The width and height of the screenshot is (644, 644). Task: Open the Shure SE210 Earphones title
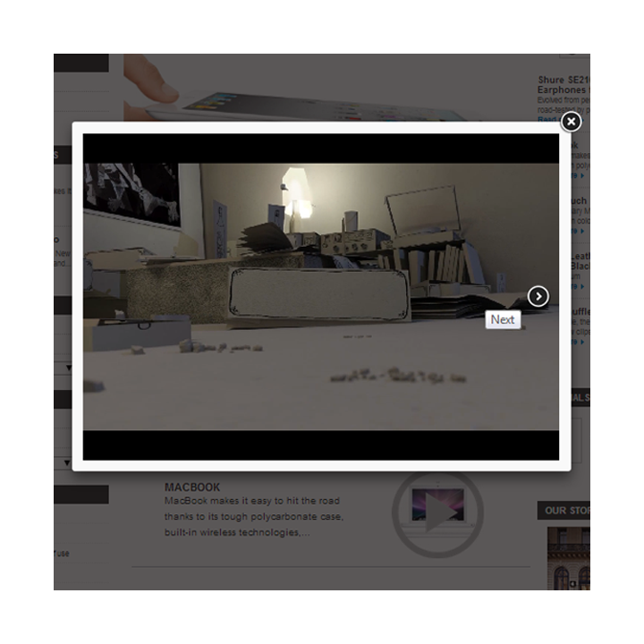(563, 85)
